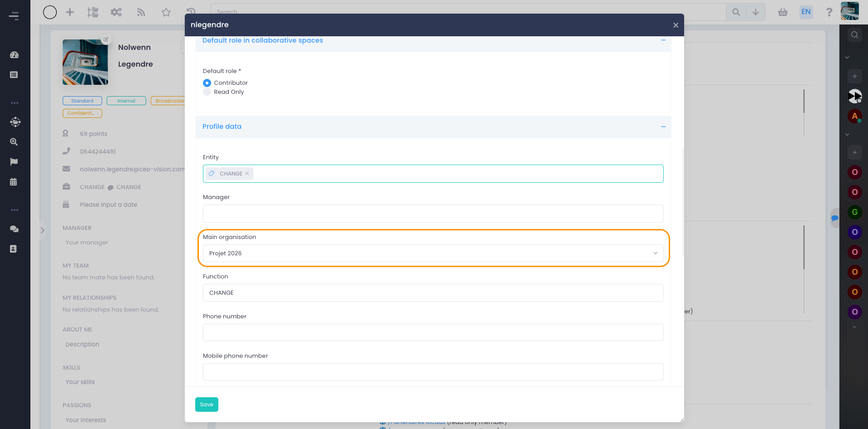Click the edit pencil on the profile photo

point(106,39)
